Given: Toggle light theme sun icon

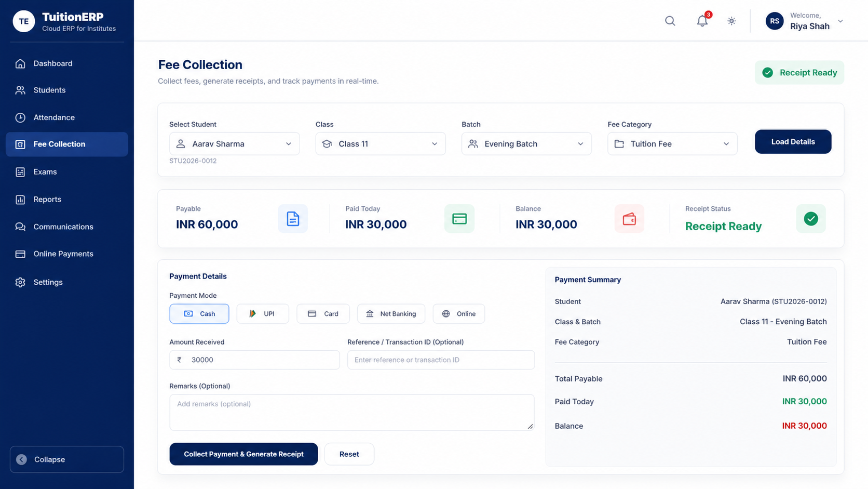Looking at the screenshot, I should [x=731, y=21].
